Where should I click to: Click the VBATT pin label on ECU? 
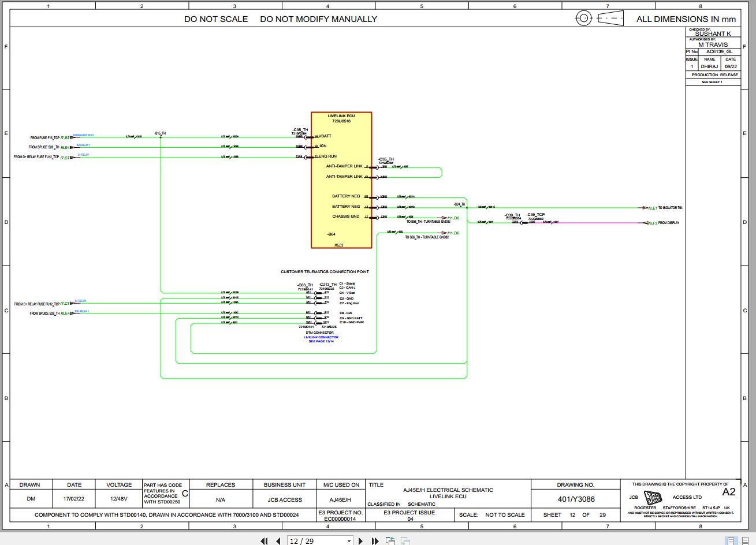325,136
